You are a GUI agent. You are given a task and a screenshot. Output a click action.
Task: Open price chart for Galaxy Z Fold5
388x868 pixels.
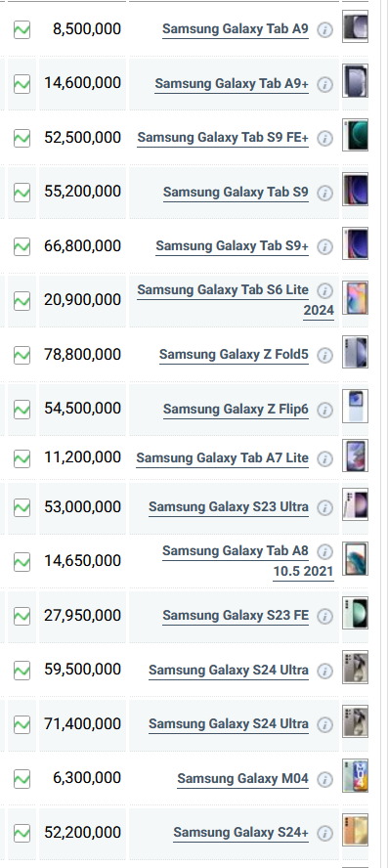(x=22, y=355)
